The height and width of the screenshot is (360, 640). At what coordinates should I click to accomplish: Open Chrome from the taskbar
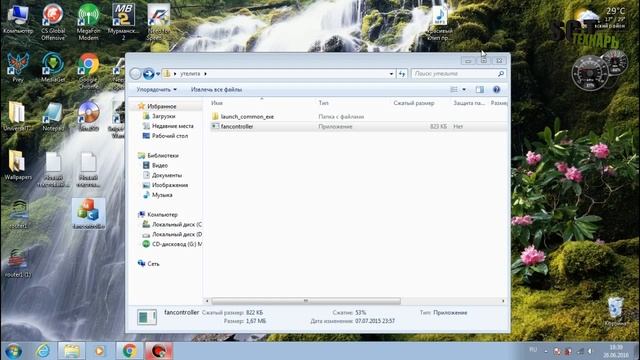coord(129,351)
